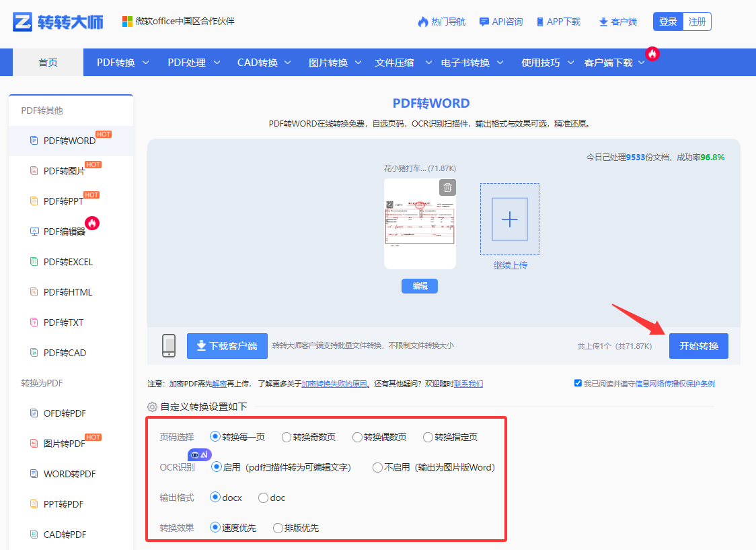The image size is (756, 550).
Task: Click the Microsoft office partner logo
Action: click(127, 22)
